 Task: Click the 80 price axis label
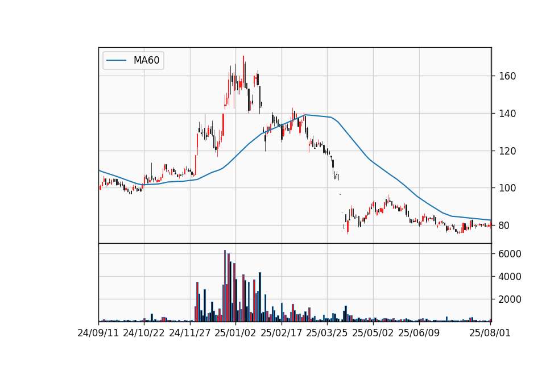click(x=504, y=226)
